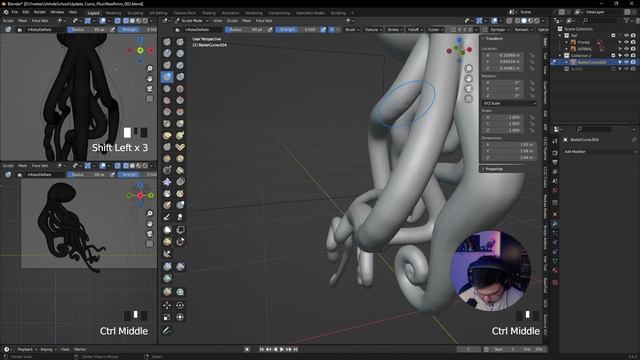Open Brush settings dropdown
The width and height of the screenshot is (640, 360).
[x=352, y=30]
